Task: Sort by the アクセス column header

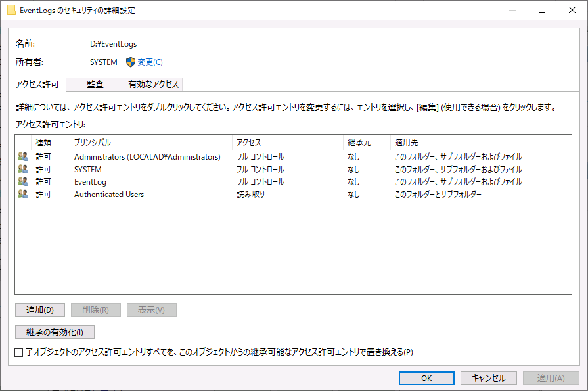Action: 288,142
